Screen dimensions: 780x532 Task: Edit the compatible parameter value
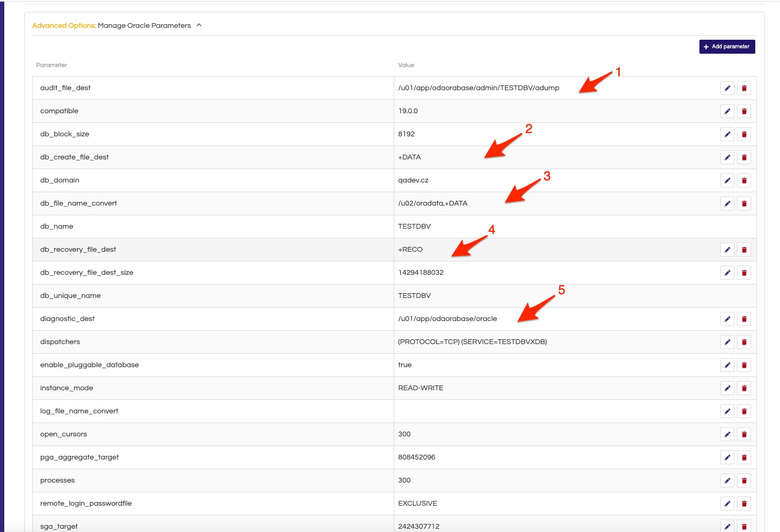pyautogui.click(x=727, y=111)
